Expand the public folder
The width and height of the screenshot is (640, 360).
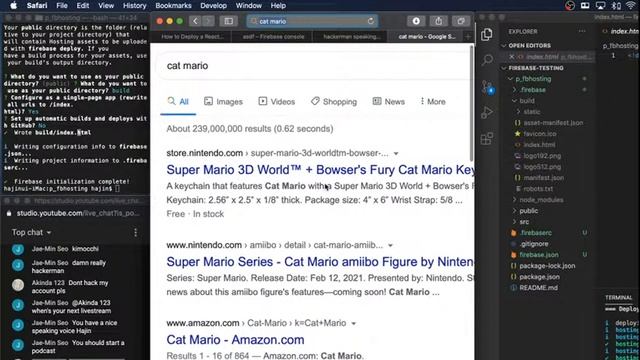pyautogui.click(x=515, y=211)
